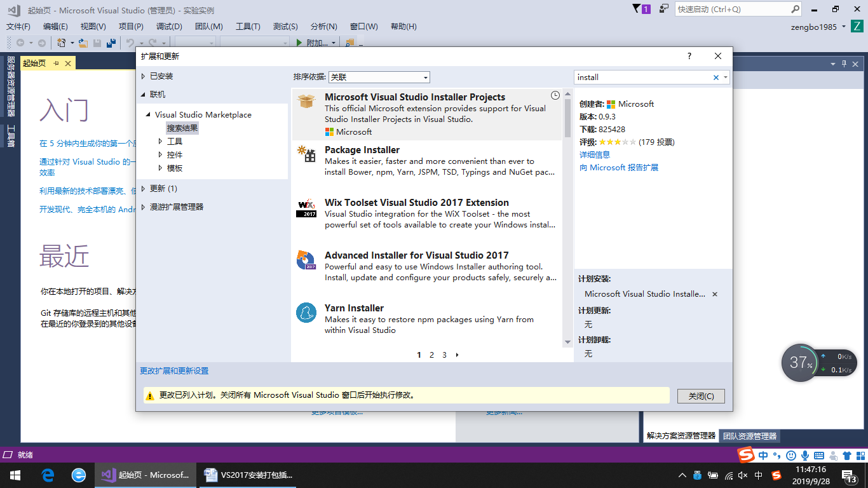
Task: Click the pin icon on the 起始页 tab
Action: 56,64
